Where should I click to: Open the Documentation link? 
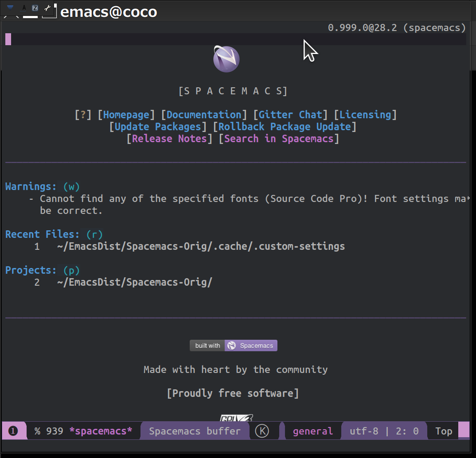[204, 115]
